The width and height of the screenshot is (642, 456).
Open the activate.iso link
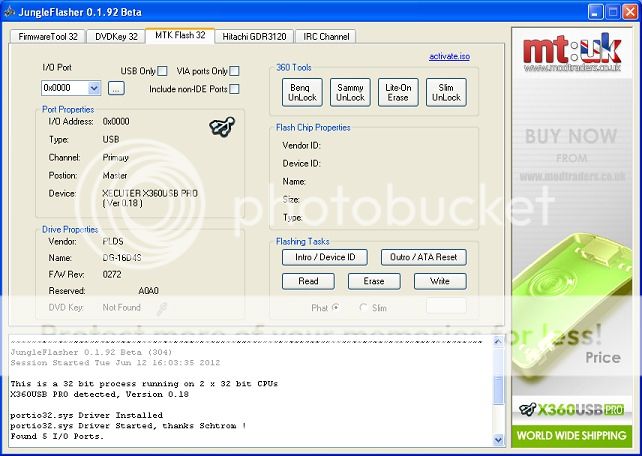(449, 57)
